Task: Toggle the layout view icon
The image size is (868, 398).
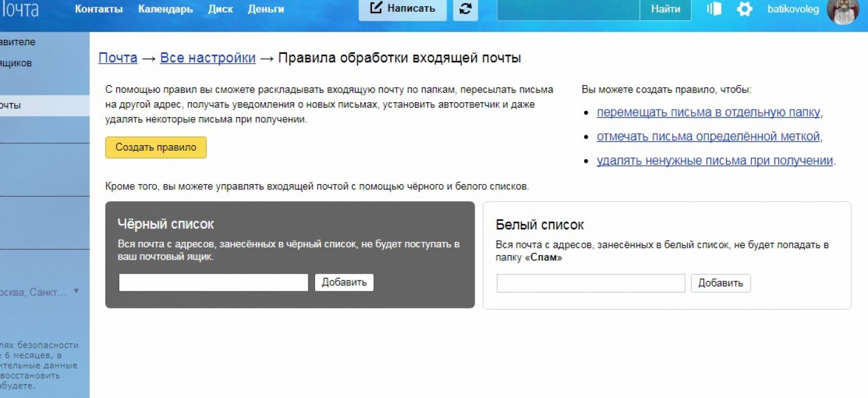Action: 714,9
